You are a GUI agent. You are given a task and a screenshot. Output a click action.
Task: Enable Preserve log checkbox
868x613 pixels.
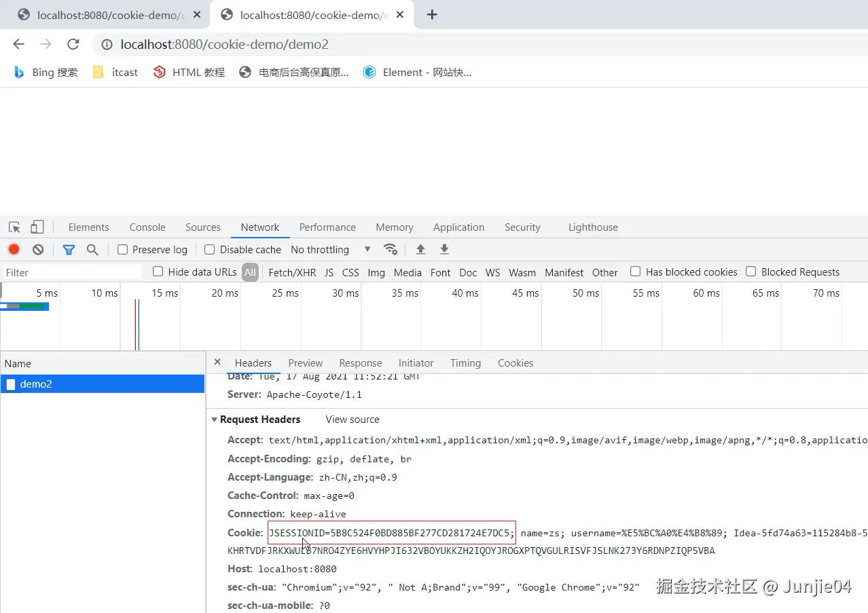click(122, 249)
